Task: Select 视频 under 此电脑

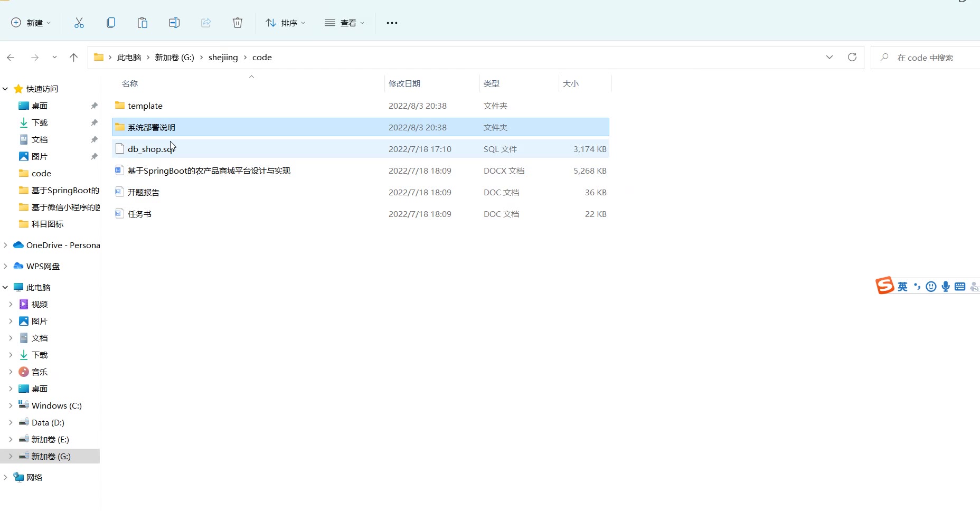Action: (39, 304)
